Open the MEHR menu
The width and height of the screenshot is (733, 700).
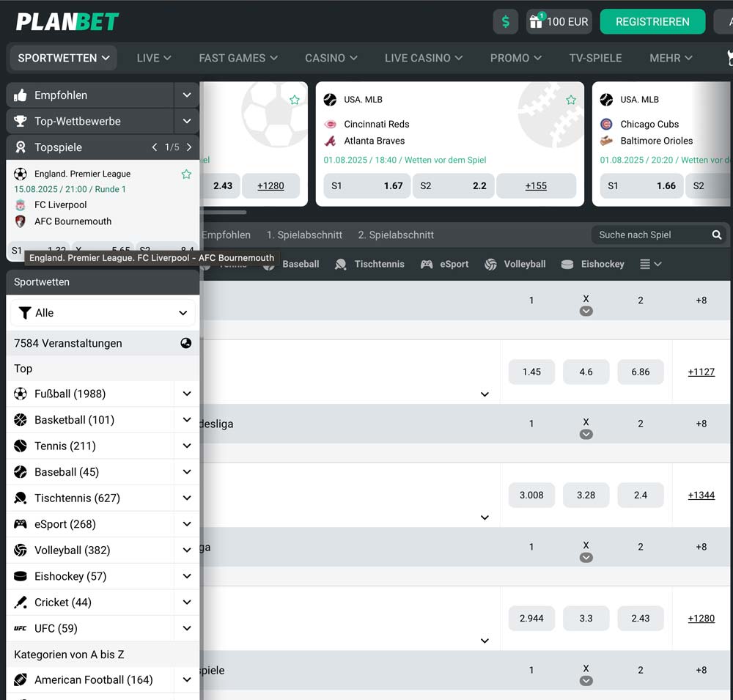point(671,58)
